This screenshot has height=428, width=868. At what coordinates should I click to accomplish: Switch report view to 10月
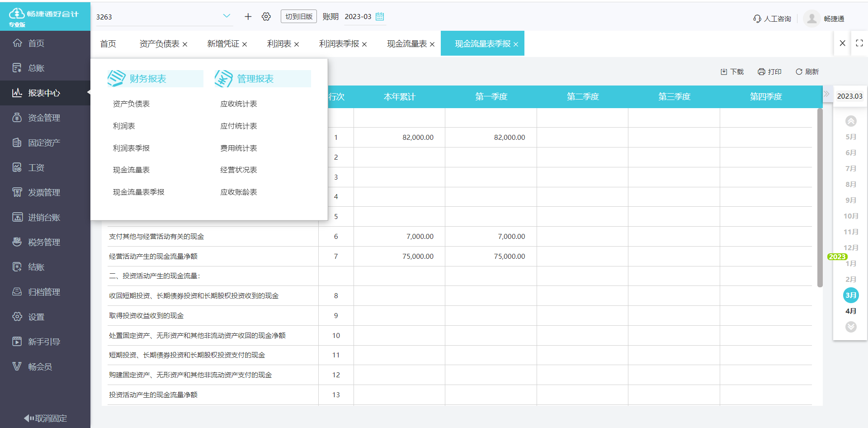[849, 216]
